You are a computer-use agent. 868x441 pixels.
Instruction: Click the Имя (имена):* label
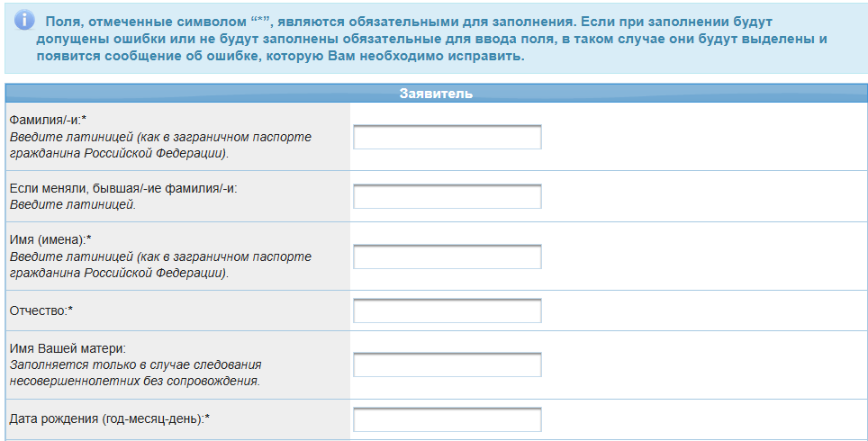50,239
